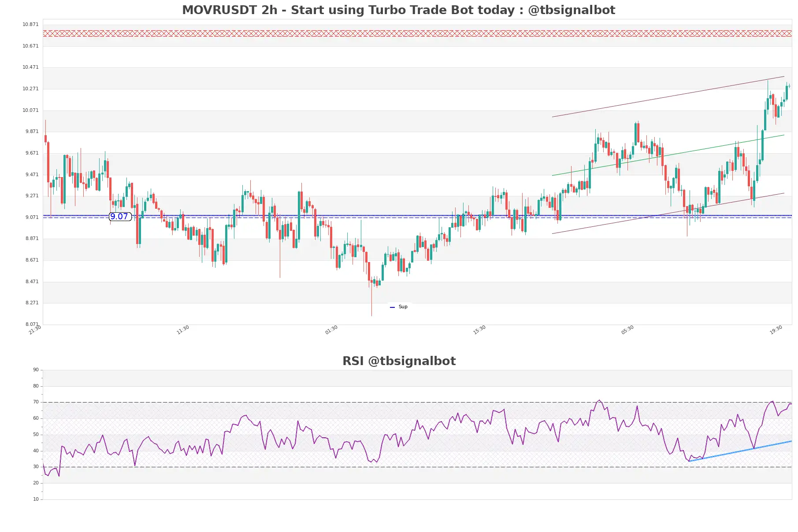Click the 01:30 time axis label
Screen dimensions: 798x532
click(x=331, y=330)
